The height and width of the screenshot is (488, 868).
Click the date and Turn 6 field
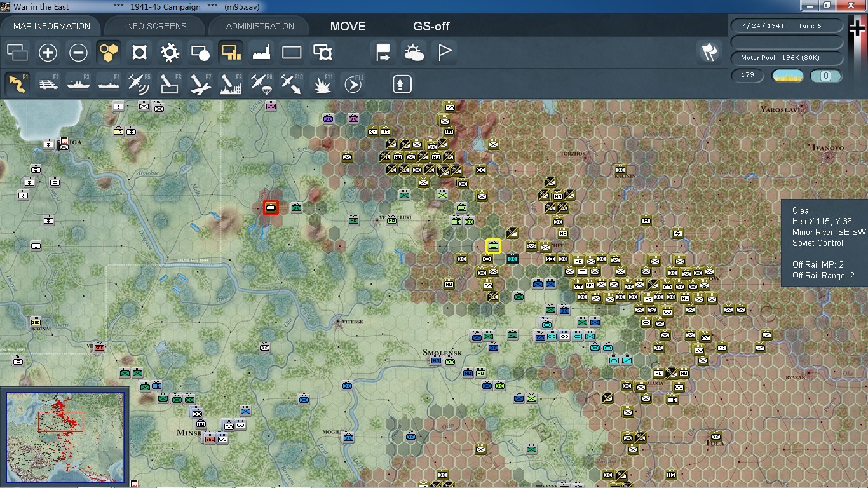pos(787,26)
